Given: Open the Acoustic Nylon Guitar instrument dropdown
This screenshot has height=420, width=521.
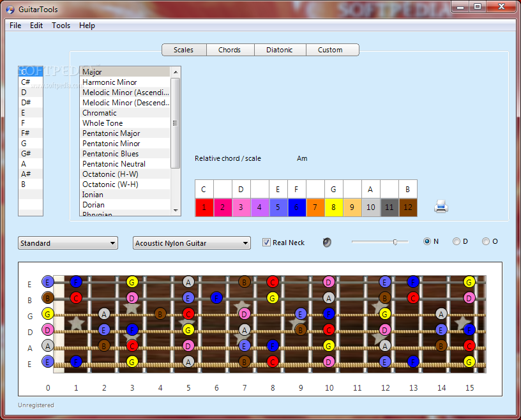Looking at the screenshot, I should coord(192,243).
